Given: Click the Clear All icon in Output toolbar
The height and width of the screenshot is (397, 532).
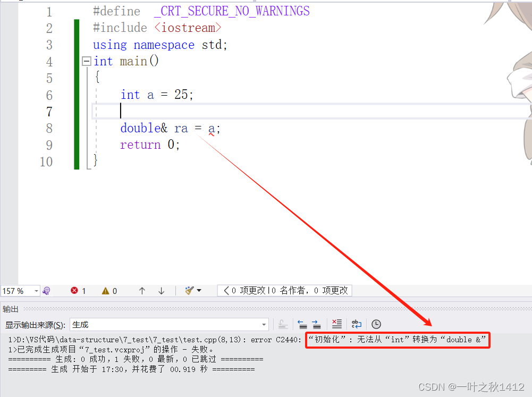Looking at the screenshot, I should (336, 324).
